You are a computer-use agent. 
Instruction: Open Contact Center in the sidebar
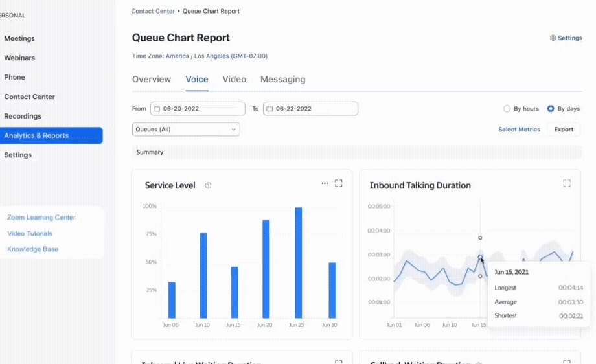[29, 97]
